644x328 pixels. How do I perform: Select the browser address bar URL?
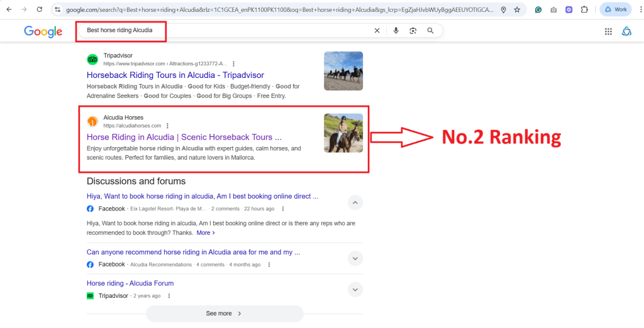(280, 9)
